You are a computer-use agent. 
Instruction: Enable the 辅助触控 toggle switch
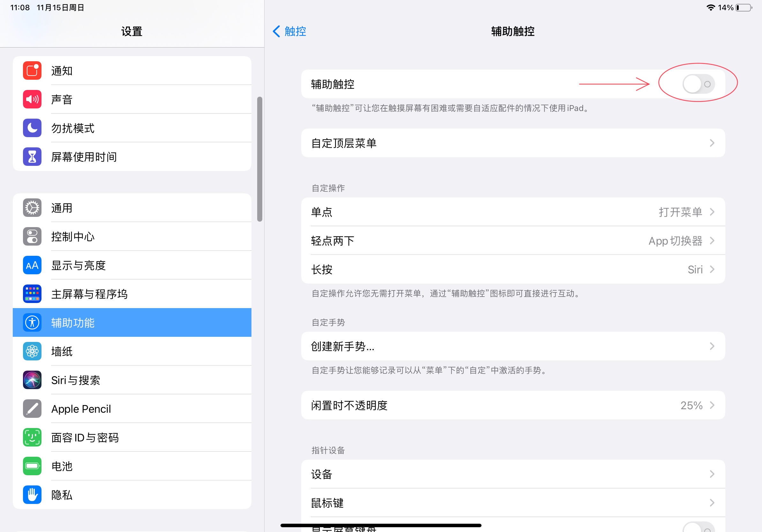coord(698,84)
